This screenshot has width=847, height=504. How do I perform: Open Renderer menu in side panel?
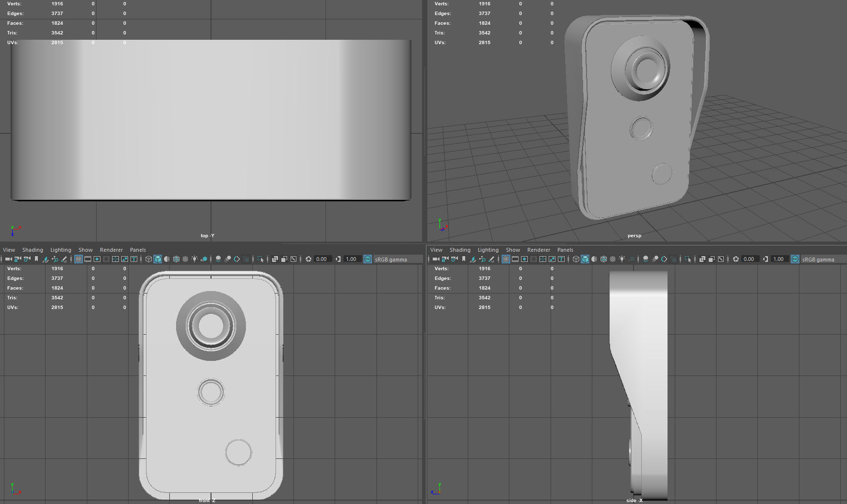[x=538, y=250]
